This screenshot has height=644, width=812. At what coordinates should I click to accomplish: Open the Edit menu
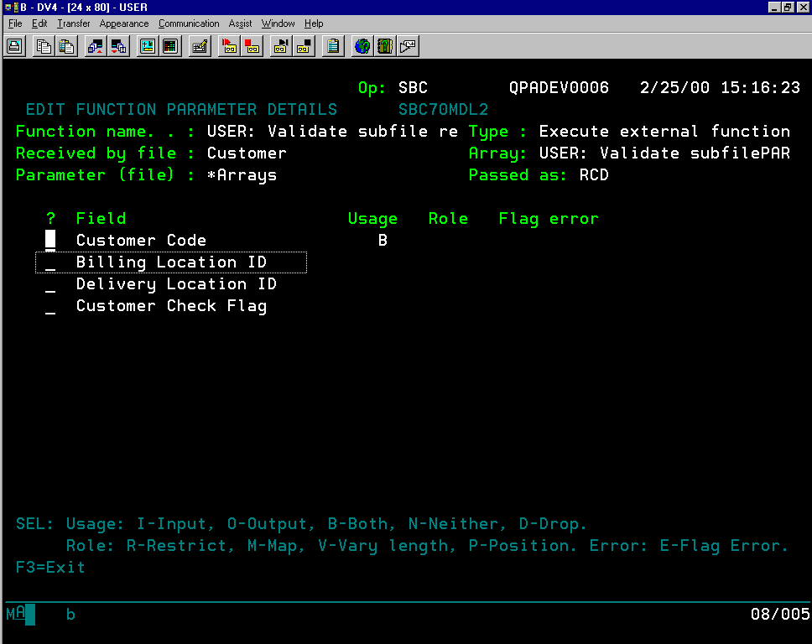point(39,23)
